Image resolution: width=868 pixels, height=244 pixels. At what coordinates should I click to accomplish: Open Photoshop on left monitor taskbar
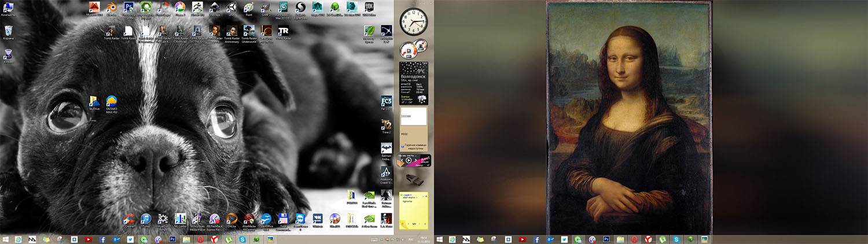point(172,239)
